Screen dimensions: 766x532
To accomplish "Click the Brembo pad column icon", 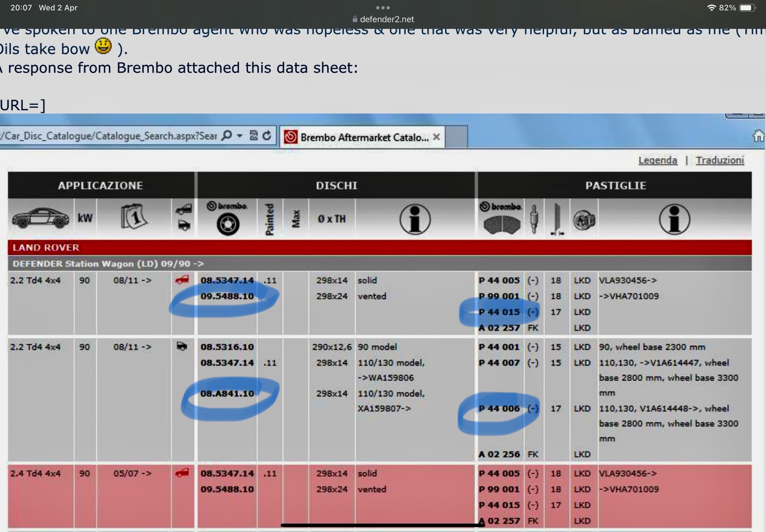I will [x=501, y=218].
